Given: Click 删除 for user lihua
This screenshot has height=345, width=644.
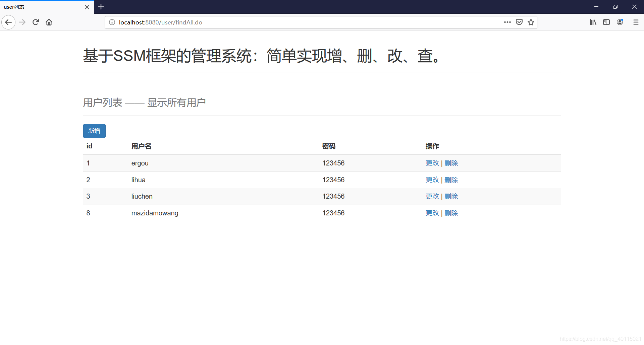Looking at the screenshot, I should click(451, 180).
